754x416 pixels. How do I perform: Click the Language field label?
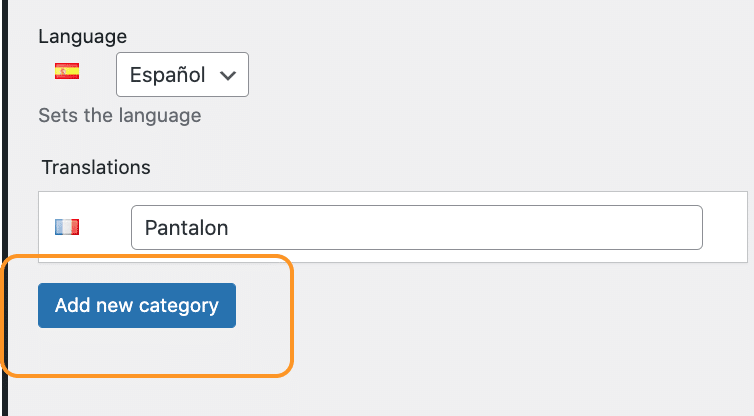(83, 37)
